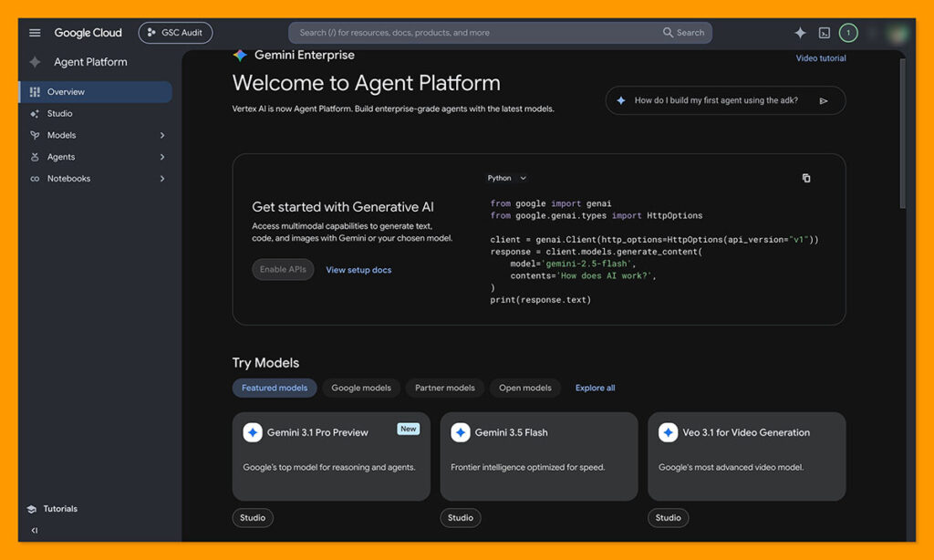
Task: Click the Gemini Enterprise logo icon
Action: pos(240,56)
